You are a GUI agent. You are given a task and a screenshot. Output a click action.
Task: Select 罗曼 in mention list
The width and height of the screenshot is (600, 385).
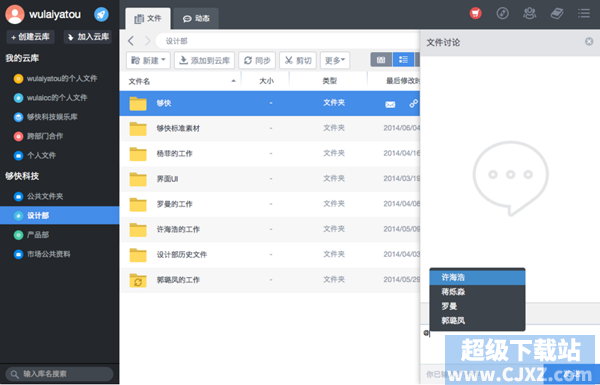pyautogui.click(x=477, y=306)
